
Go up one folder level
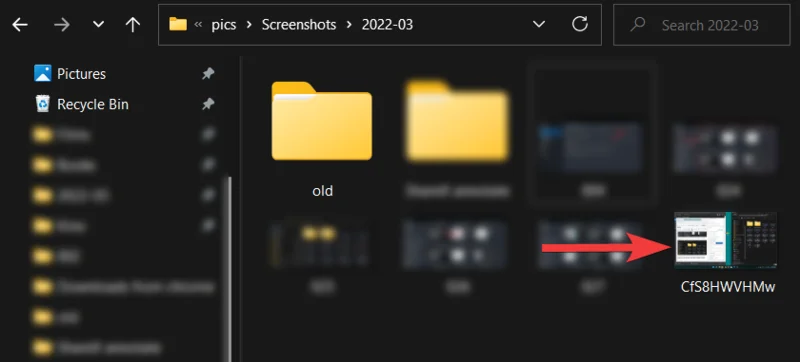coord(133,24)
